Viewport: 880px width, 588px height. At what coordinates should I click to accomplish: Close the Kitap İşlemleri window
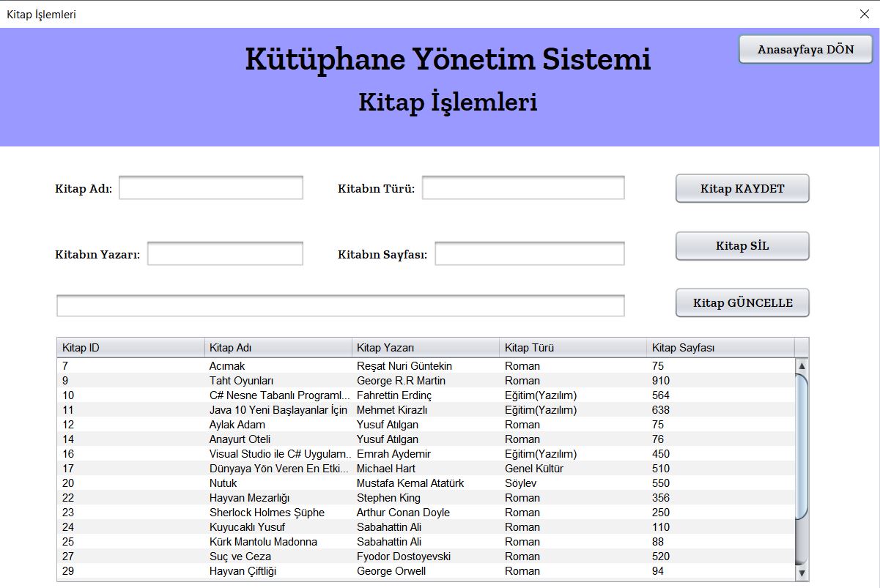pyautogui.click(x=864, y=14)
